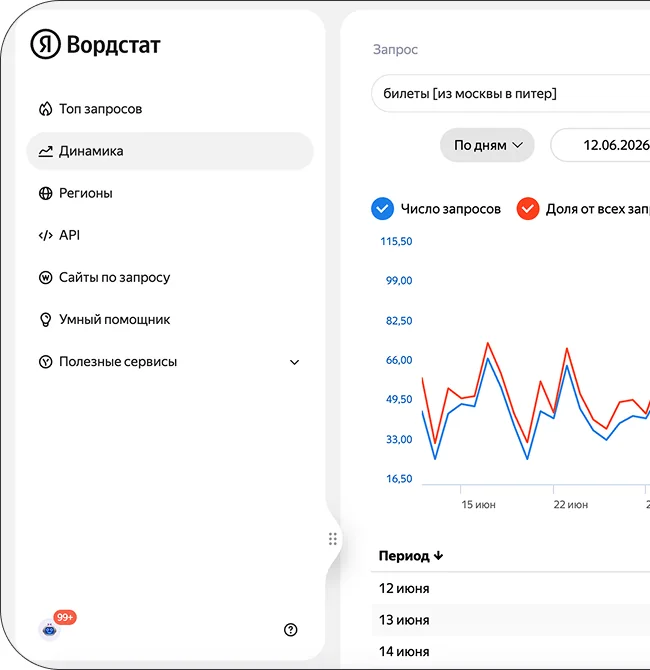The image size is (650, 670).
Task: Click the Запрос label
Action: point(395,50)
